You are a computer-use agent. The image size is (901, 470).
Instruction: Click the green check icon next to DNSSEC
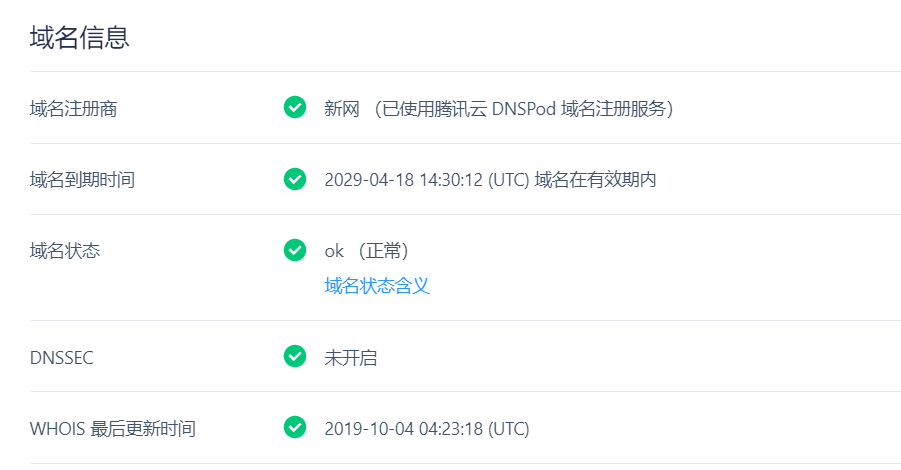295,356
